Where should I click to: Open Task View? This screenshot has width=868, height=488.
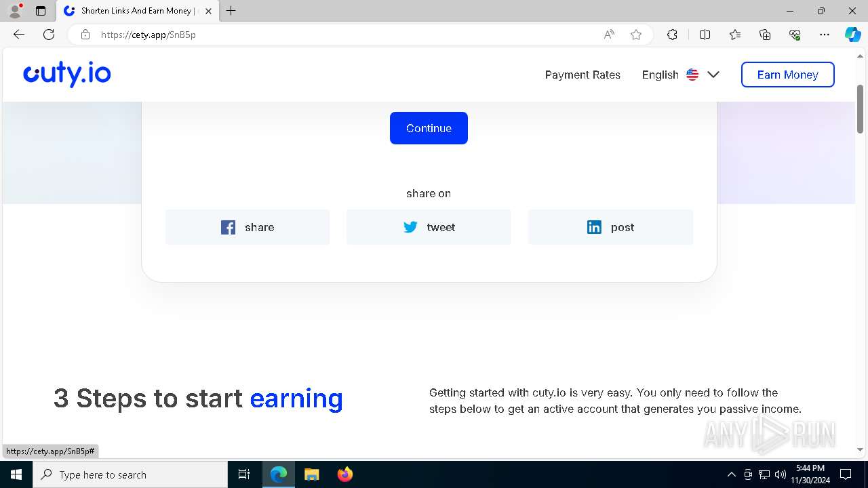(x=244, y=474)
